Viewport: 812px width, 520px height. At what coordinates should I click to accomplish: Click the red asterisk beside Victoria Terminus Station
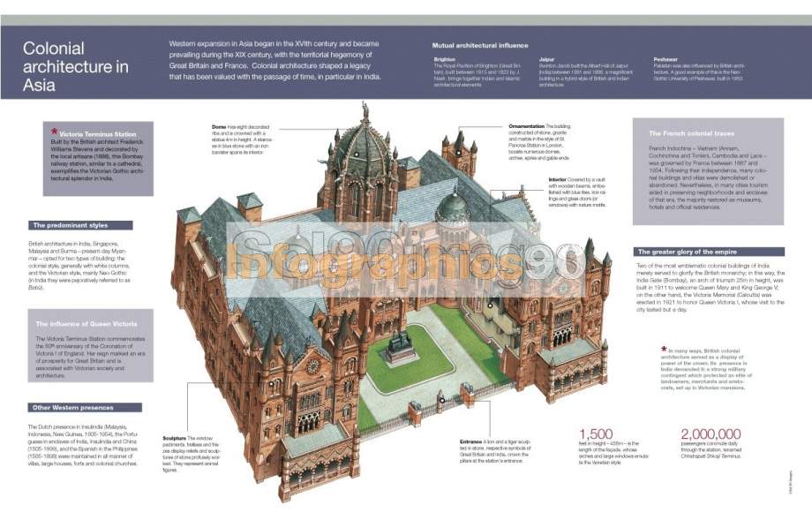coord(54,132)
